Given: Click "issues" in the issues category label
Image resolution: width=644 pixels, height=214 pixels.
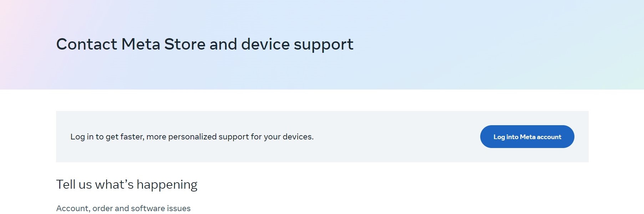Looking at the screenshot, I should (178, 208).
